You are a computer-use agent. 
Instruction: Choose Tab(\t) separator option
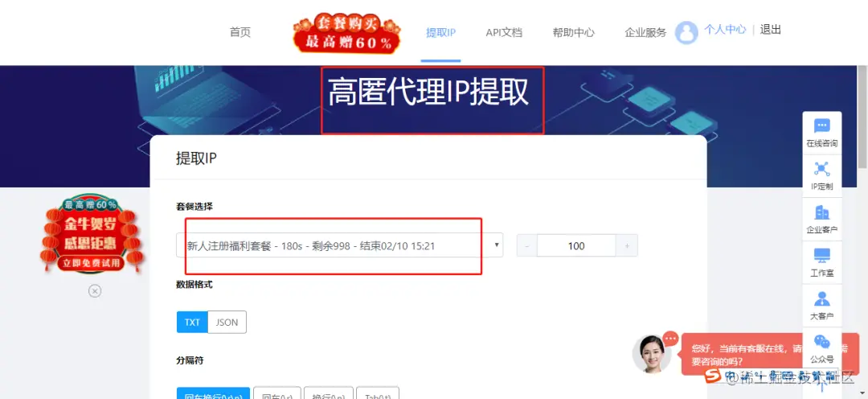378,393
